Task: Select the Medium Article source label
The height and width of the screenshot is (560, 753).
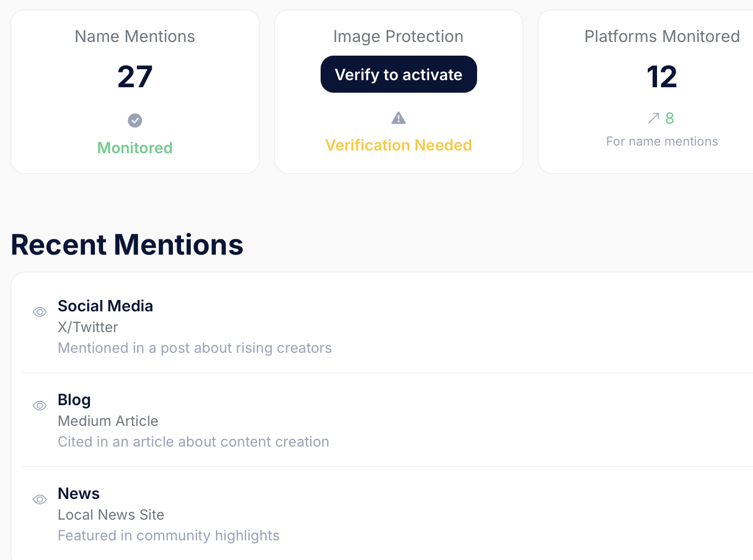Action: coord(108,421)
